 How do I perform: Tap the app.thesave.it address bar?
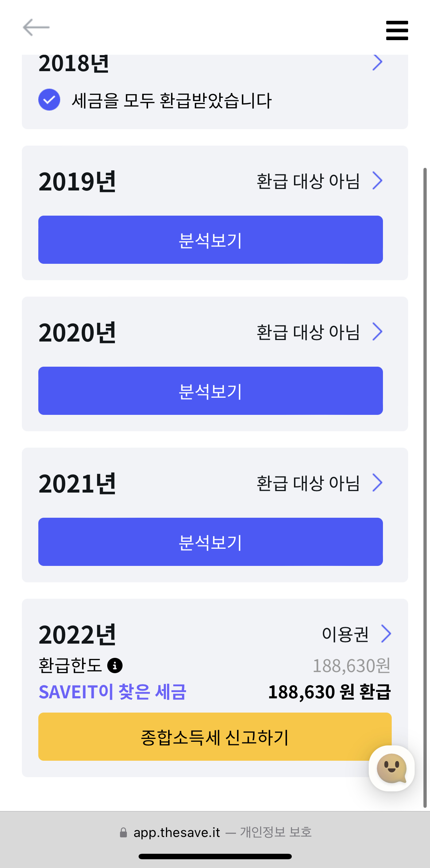215,832
